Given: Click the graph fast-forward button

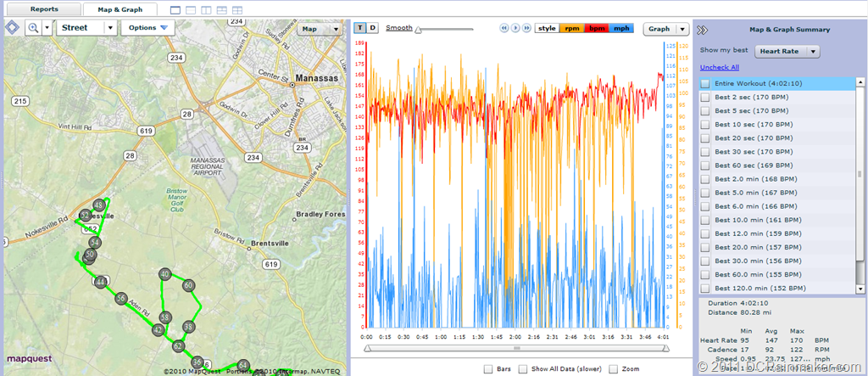Looking at the screenshot, I should pos(526,28).
